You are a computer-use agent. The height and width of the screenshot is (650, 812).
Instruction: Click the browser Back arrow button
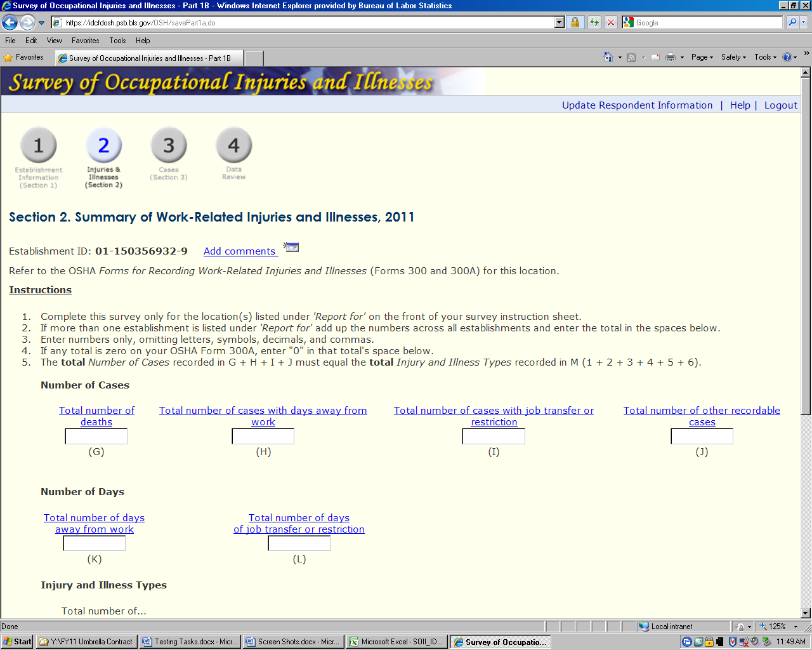pos(10,23)
